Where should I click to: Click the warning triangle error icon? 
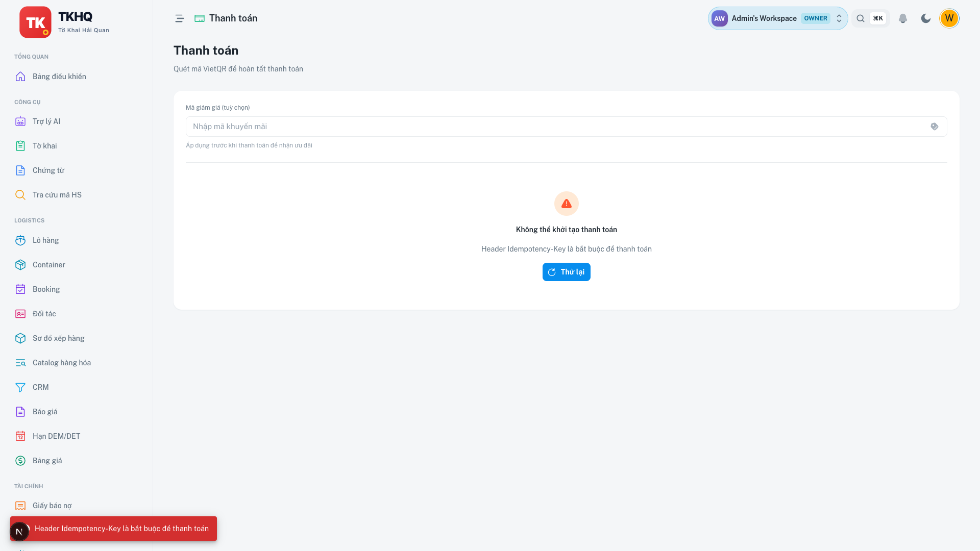click(567, 204)
